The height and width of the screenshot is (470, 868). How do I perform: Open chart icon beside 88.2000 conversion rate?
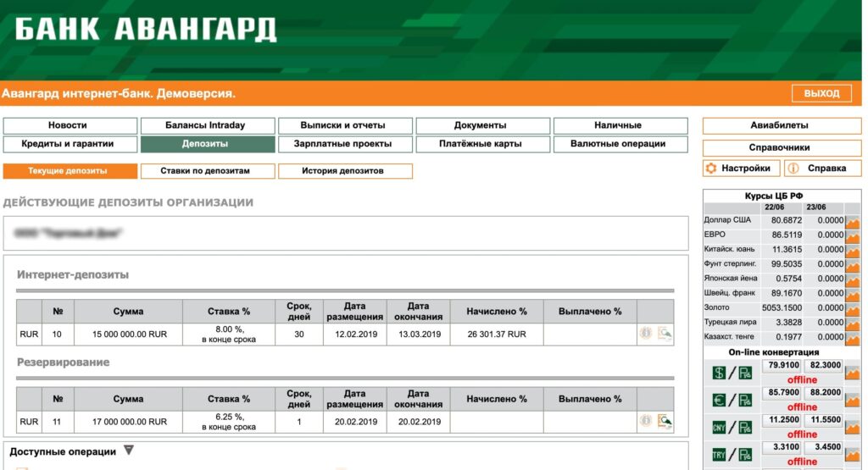pos(853,400)
